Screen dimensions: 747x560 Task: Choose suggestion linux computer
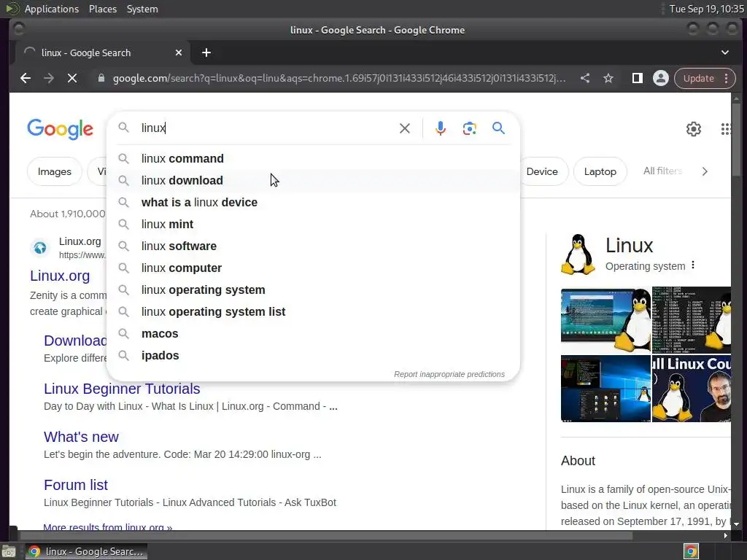click(314, 268)
